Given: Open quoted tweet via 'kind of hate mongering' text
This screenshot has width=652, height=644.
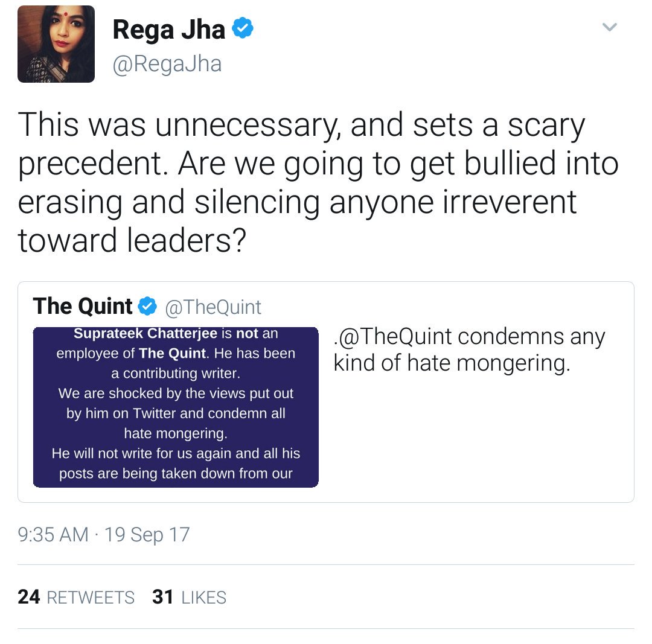Looking at the screenshot, I should pos(452,364).
